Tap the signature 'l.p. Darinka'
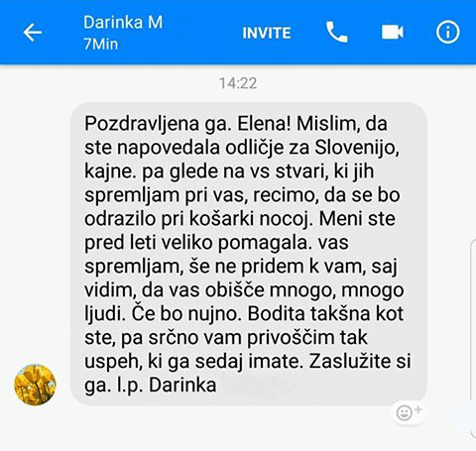This screenshot has width=476, height=451. 167,386
